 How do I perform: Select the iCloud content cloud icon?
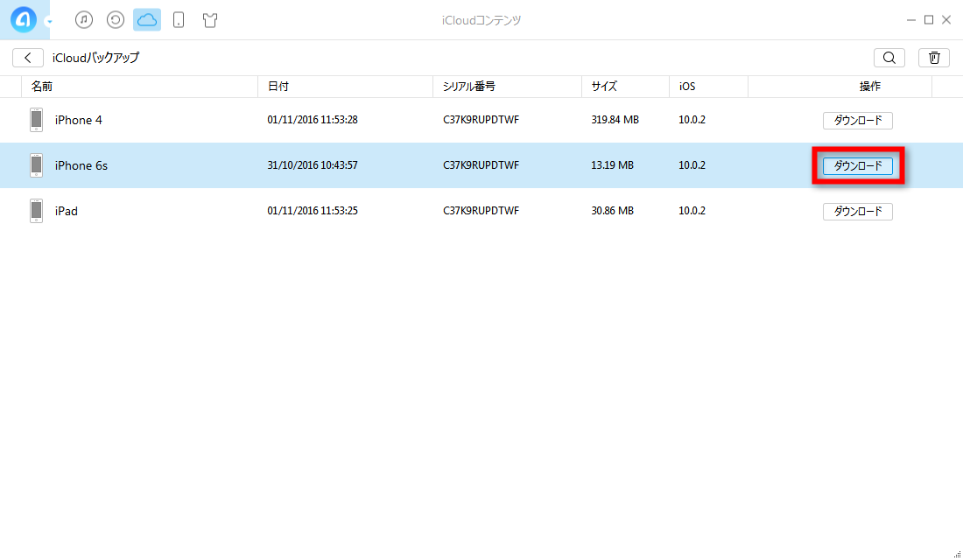click(x=147, y=20)
